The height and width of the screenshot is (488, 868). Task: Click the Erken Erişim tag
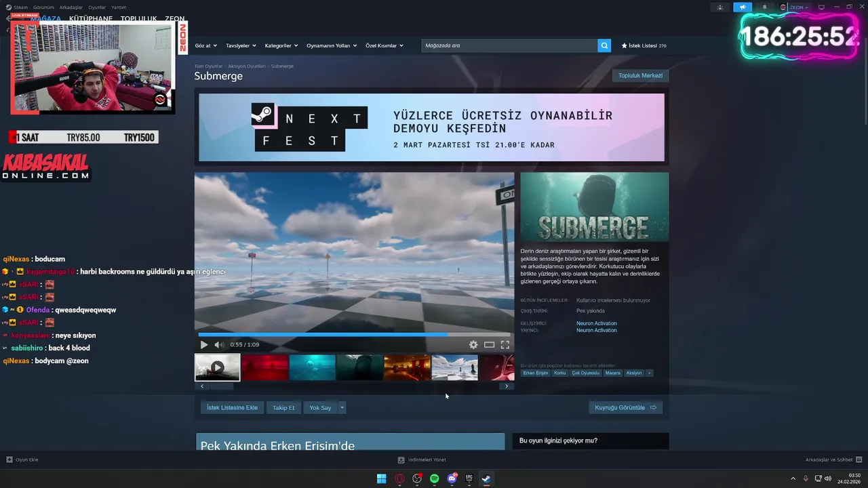tap(536, 373)
